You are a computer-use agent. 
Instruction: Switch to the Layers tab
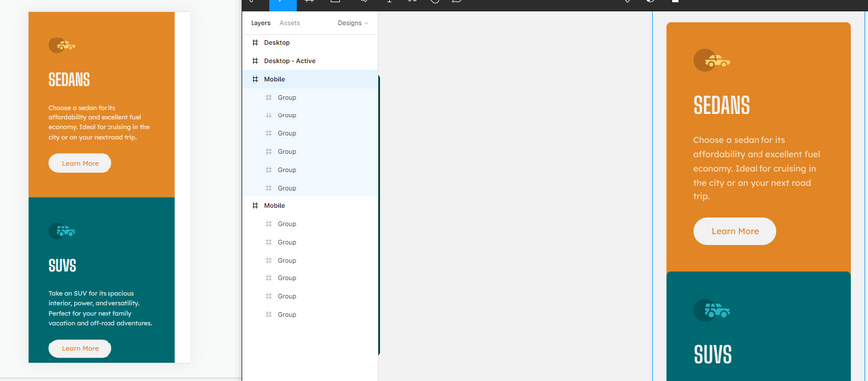tap(260, 23)
